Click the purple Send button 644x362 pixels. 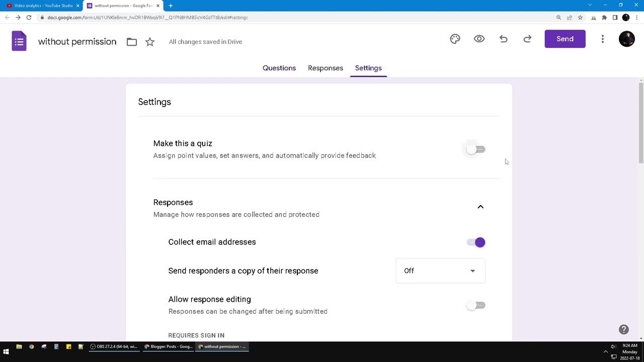(x=565, y=39)
